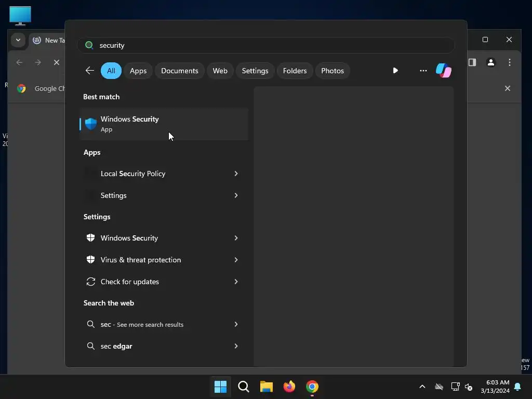Image resolution: width=532 pixels, height=399 pixels.
Task: Click the search magnifier icon in search box
Action: pos(89,45)
